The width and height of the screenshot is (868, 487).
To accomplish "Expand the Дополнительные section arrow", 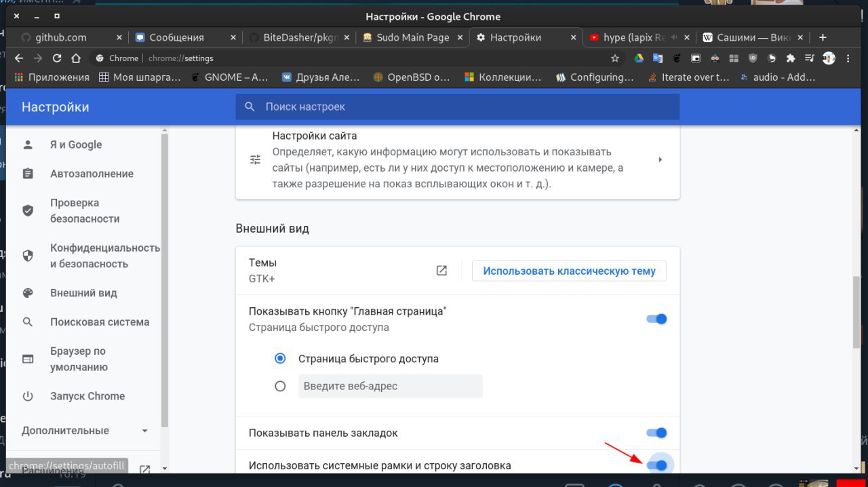I will point(144,431).
